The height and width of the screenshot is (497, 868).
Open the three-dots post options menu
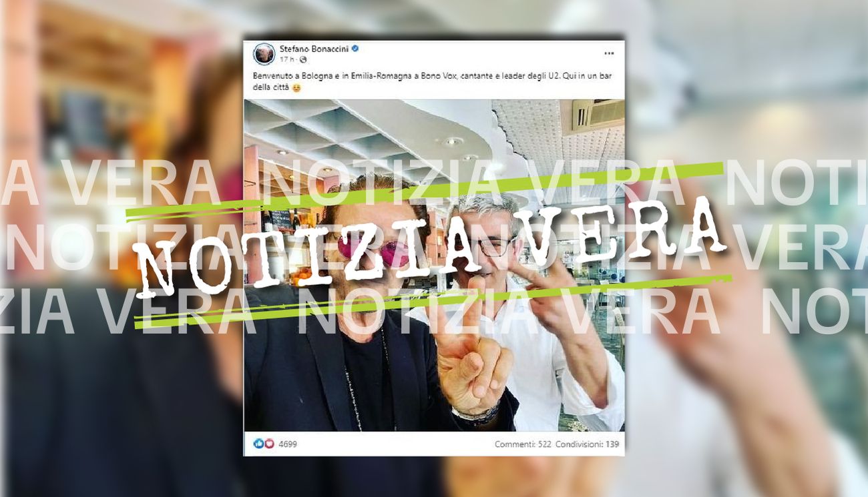[x=609, y=53]
